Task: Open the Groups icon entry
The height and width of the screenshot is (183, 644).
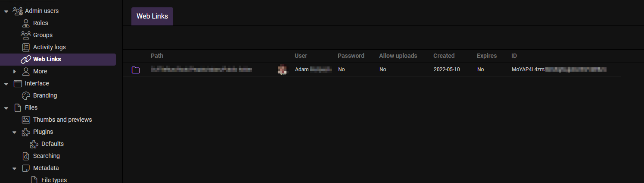Action: [x=26, y=35]
